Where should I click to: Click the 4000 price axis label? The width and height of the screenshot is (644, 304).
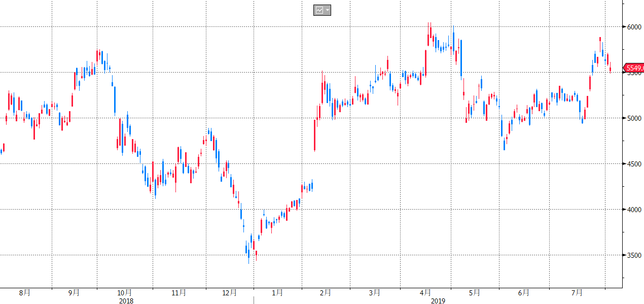pos(634,210)
